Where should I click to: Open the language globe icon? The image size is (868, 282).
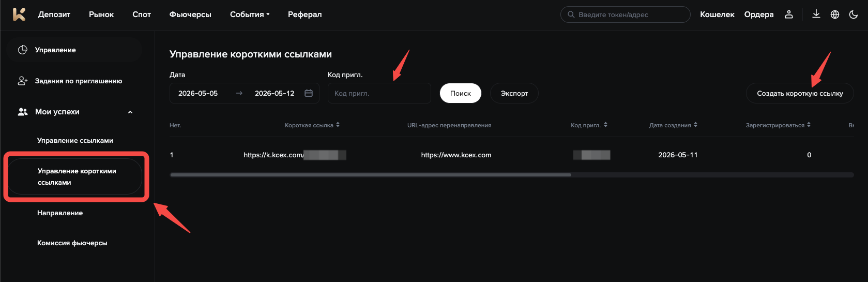[835, 14]
